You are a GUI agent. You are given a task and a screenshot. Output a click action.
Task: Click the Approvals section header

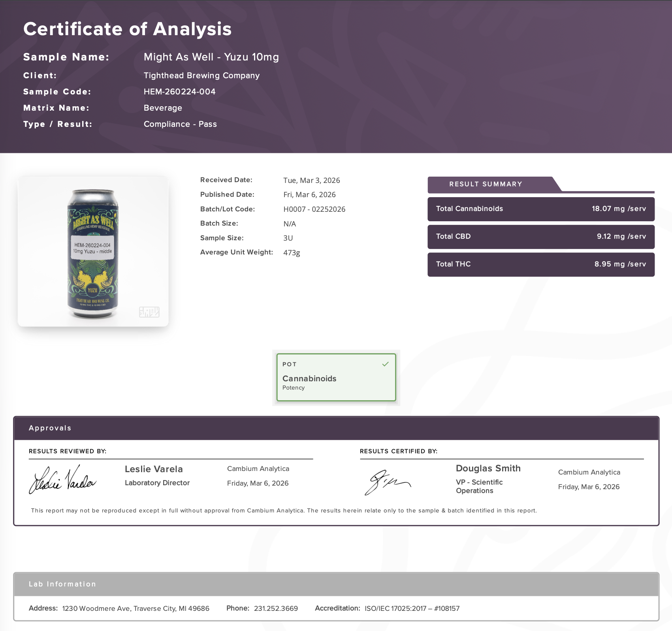coord(336,428)
